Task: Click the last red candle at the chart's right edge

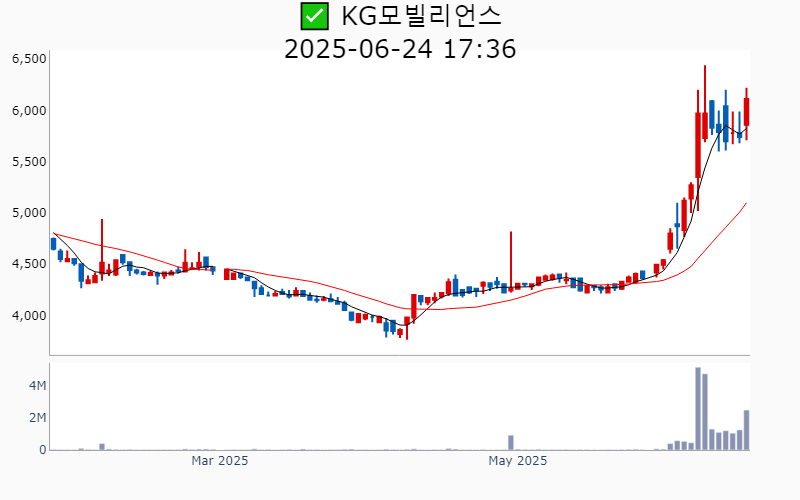Action: point(746,112)
